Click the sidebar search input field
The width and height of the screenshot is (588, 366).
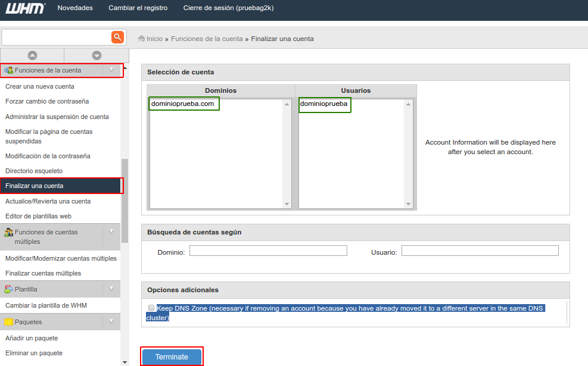[x=56, y=37]
